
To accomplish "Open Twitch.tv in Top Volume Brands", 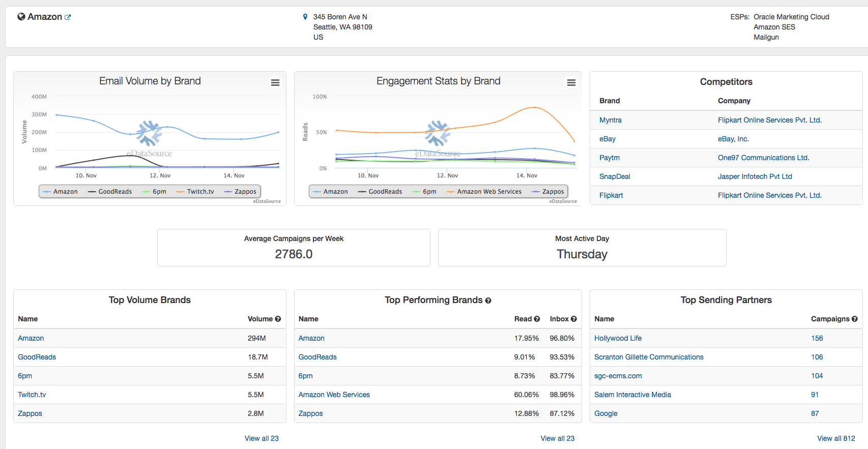I will tap(32, 395).
